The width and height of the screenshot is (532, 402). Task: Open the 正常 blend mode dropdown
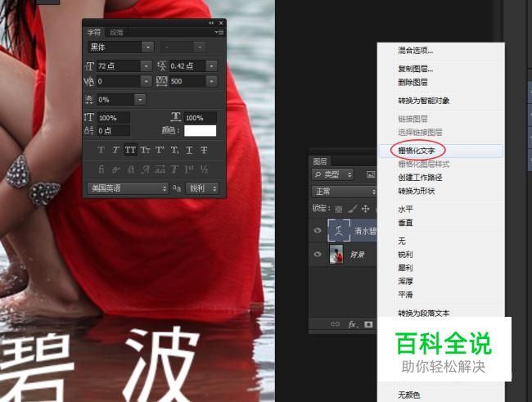pyautogui.click(x=344, y=192)
